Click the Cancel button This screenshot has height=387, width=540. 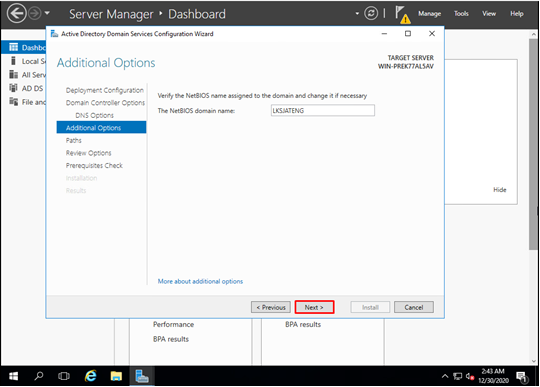[414, 307]
